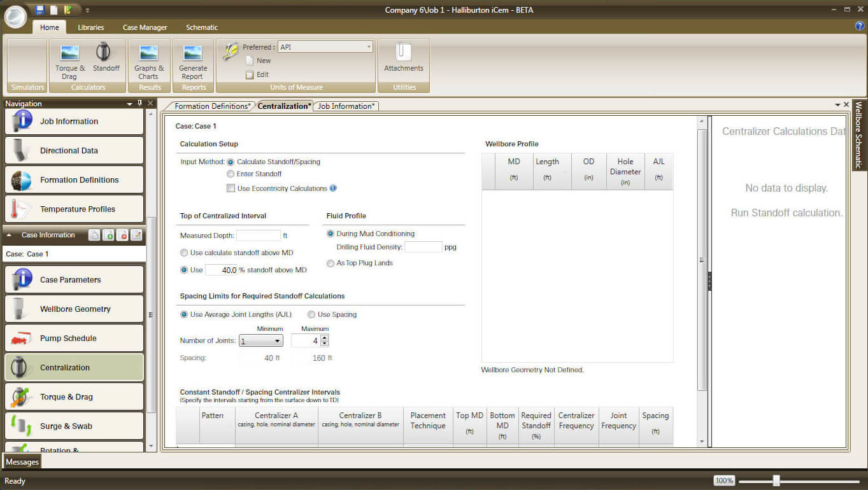This screenshot has width=868, height=490.
Task: Click the zoom slider thumb in status bar
Action: [776, 480]
